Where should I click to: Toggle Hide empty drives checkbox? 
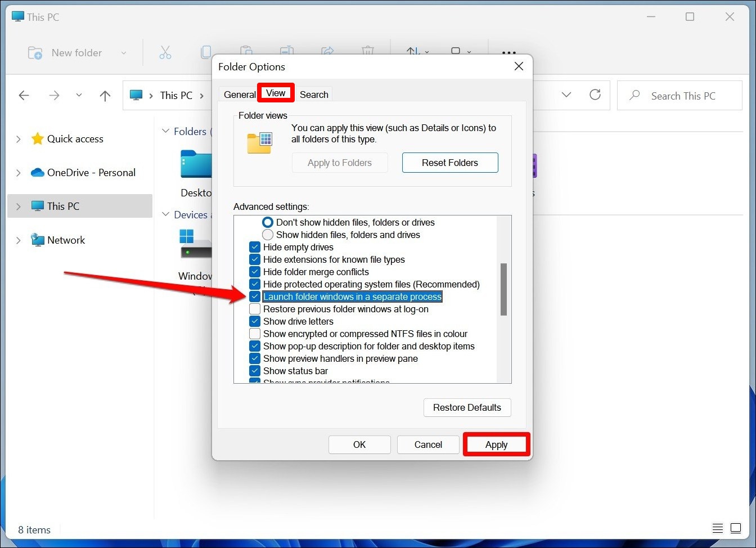(255, 247)
